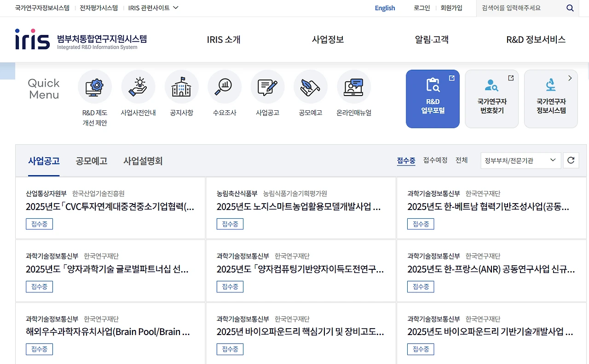Open the 공모예고 quill icon

pos(311,86)
